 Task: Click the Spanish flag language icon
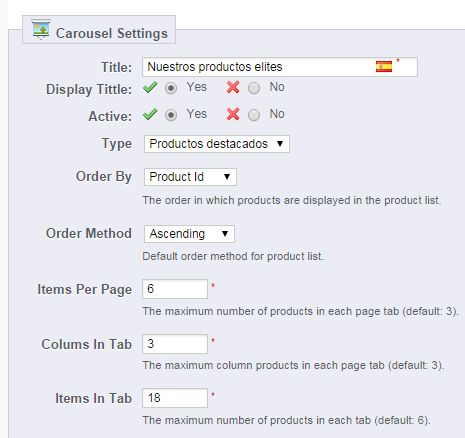click(x=384, y=67)
